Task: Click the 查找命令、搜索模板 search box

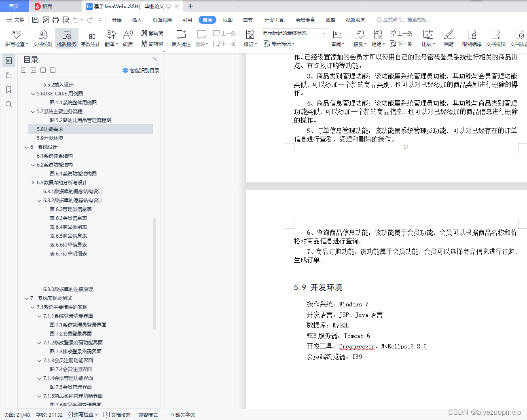Action: [x=402, y=20]
